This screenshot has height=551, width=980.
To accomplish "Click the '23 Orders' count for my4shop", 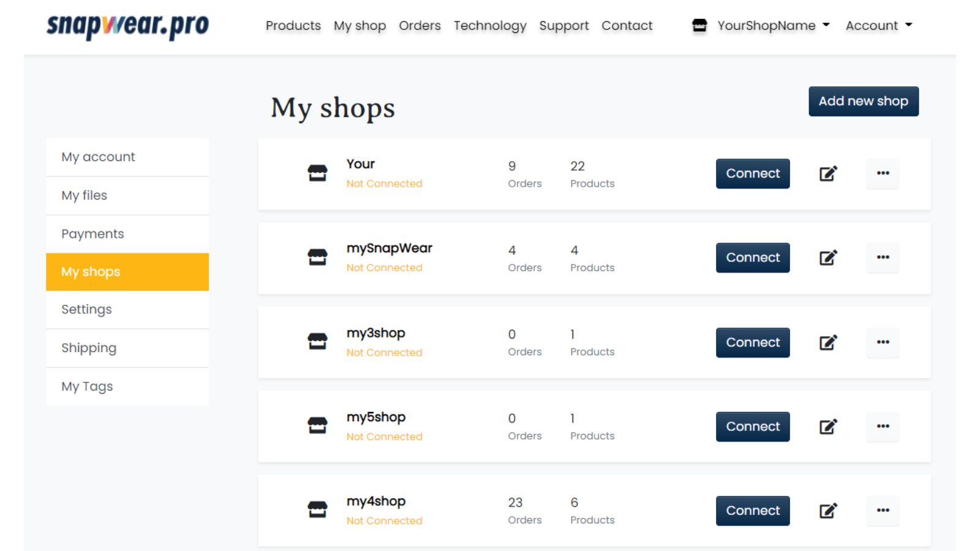I will 524,511.
